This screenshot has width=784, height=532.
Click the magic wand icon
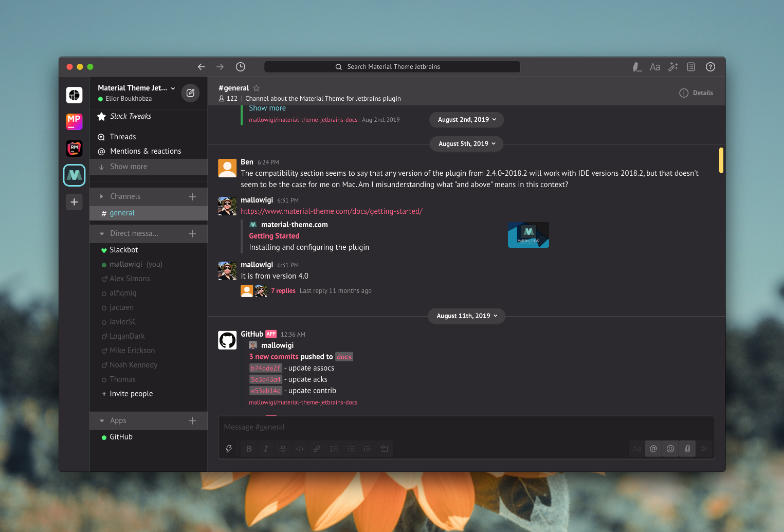(x=673, y=67)
